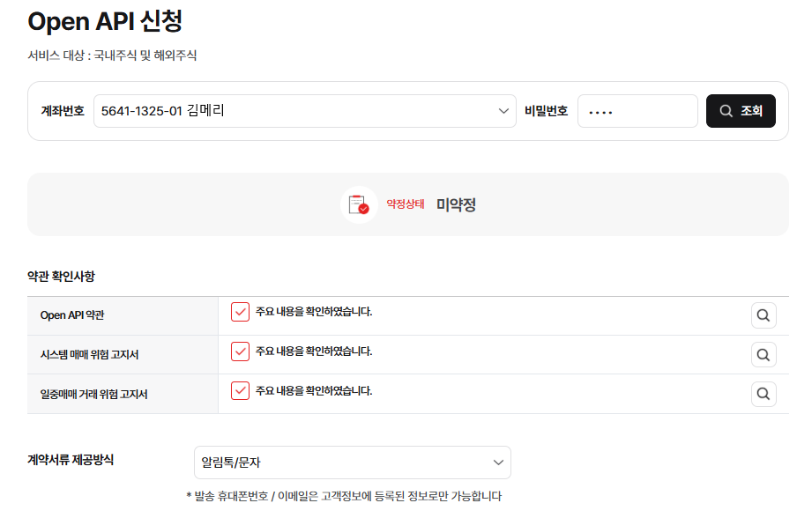The image size is (812, 518).
Task: Open the 계약서류 제공방식 dropdown
Action: coord(352,462)
